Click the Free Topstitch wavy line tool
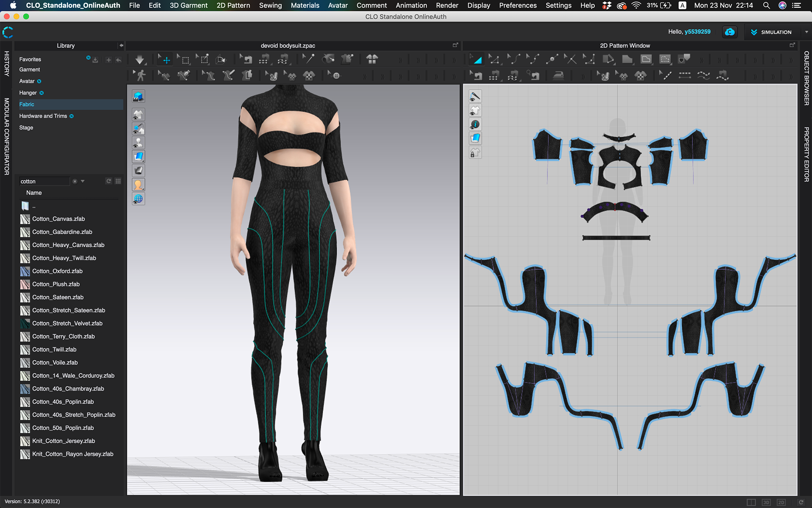Viewport: 812px width, 508px height. pos(703,76)
